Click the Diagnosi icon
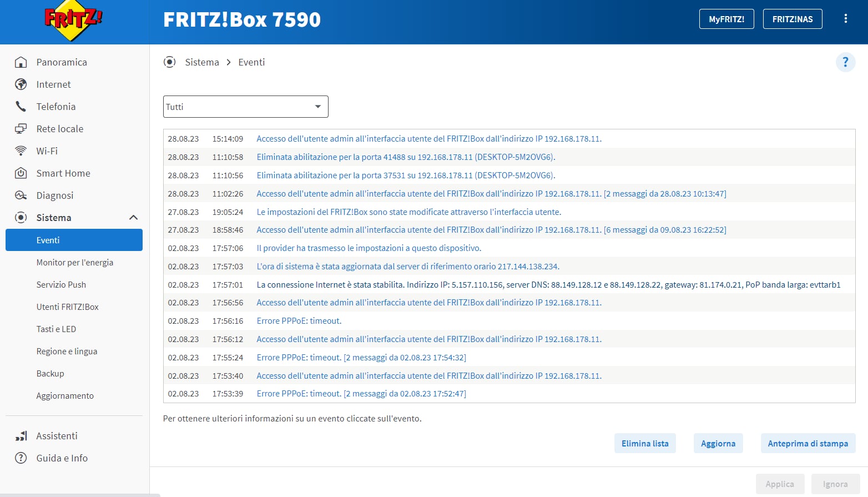Viewport: 868px width, 497px height. (x=21, y=195)
